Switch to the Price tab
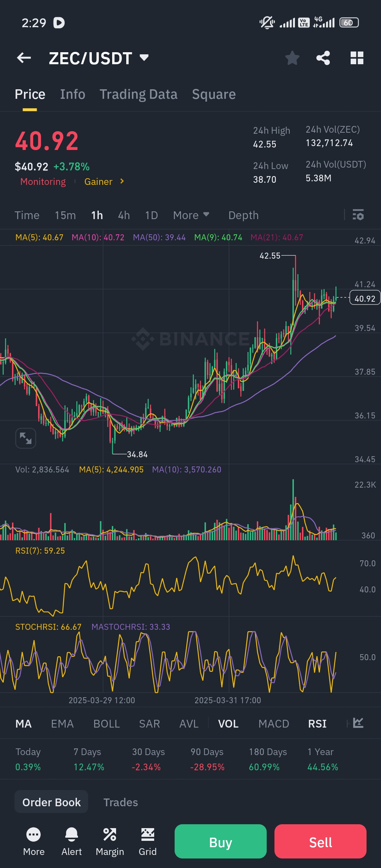This screenshot has width=381, height=868. [x=30, y=94]
